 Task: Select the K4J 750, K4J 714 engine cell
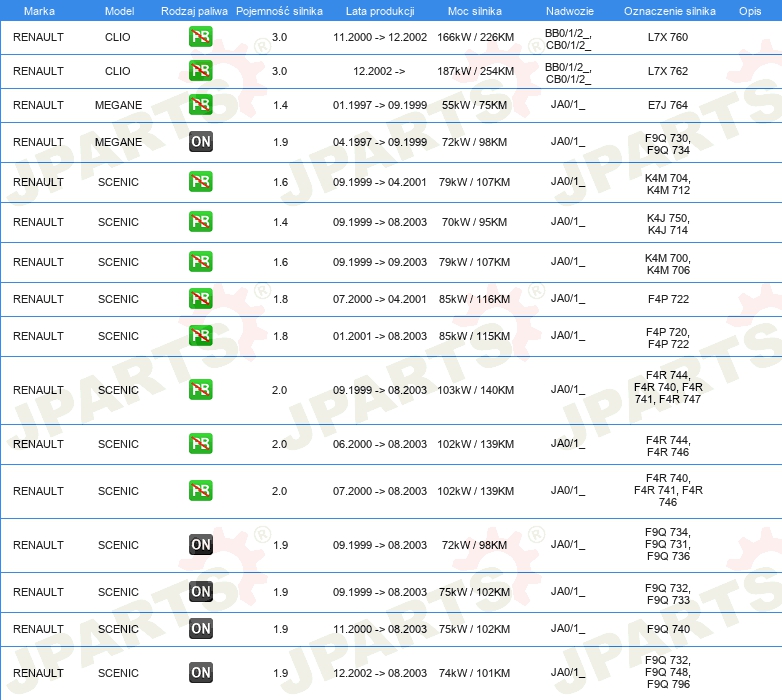pyautogui.click(x=668, y=224)
